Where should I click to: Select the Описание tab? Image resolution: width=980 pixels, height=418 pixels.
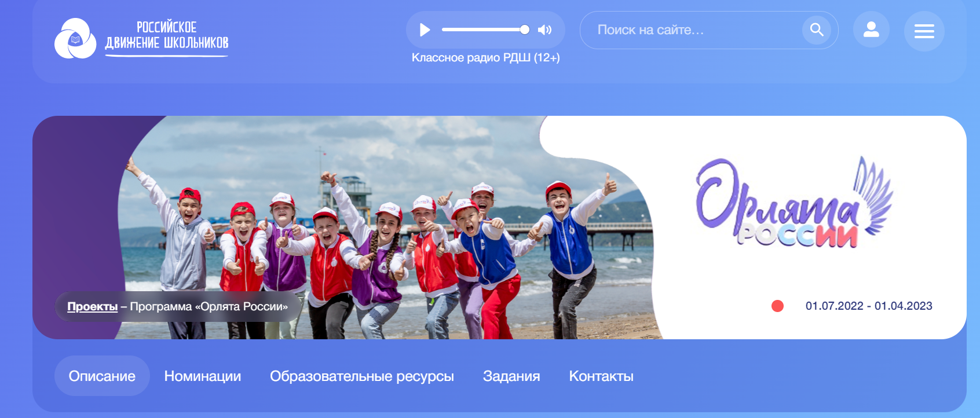102,376
